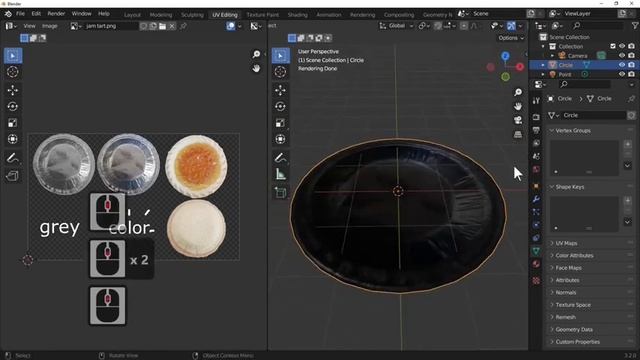Disable Circle render with its camera icon
This screenshot has height=360, width=640.
(631, 65)
